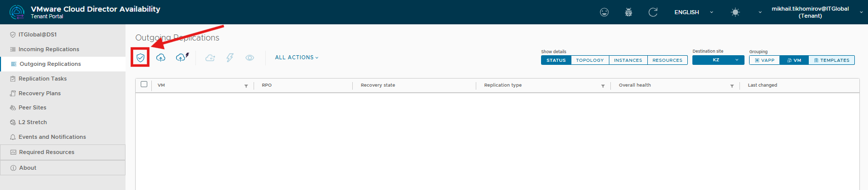Group replications by VAPP
This screenshot has width=868, height=190.
[x=764, y=60]
